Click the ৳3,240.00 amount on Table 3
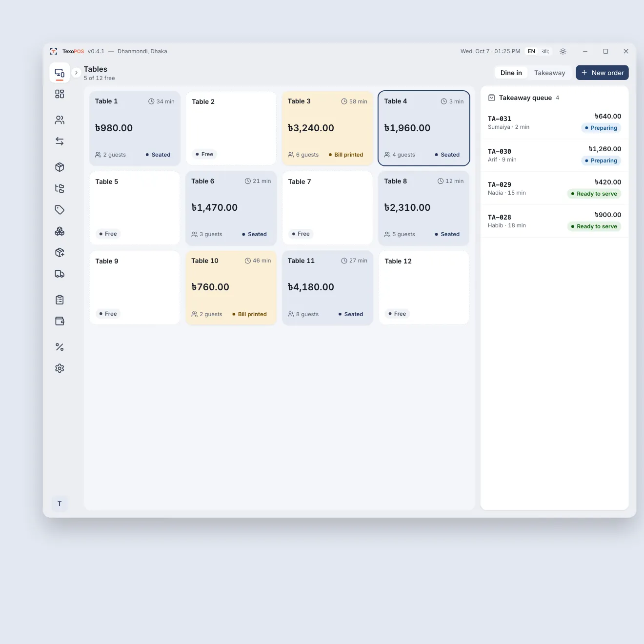Screen dimensions: 644x644 311,128
